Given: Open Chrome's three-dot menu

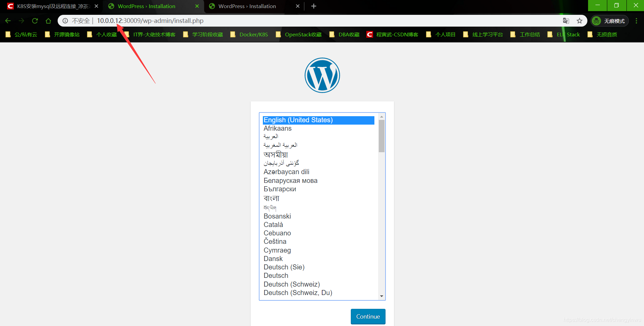Looking at the screenshot, I should (636, 21).
